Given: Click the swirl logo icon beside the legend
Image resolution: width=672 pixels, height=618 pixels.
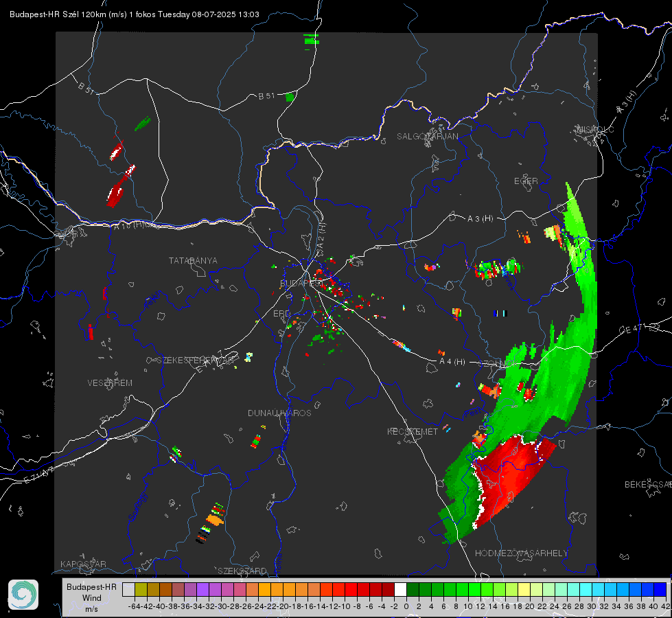Looking at the screenshot, I should 23,595.
